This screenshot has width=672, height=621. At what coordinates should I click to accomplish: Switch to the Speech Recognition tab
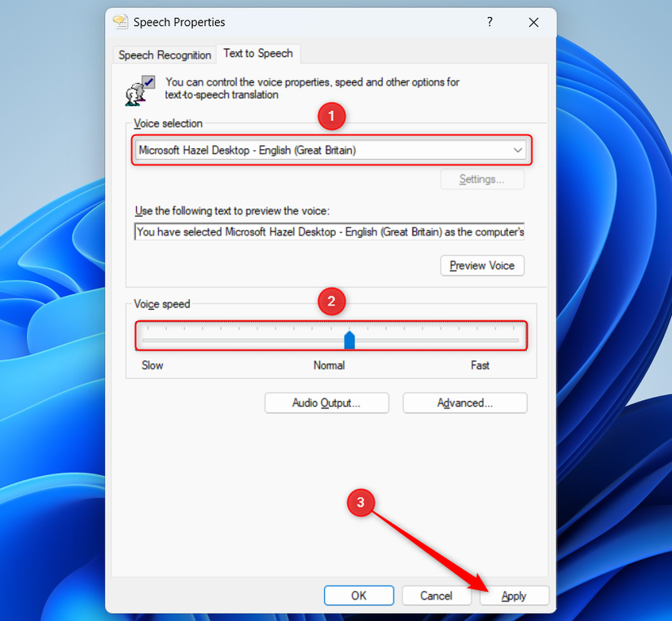pyautogui.click(x=164, y=55)
